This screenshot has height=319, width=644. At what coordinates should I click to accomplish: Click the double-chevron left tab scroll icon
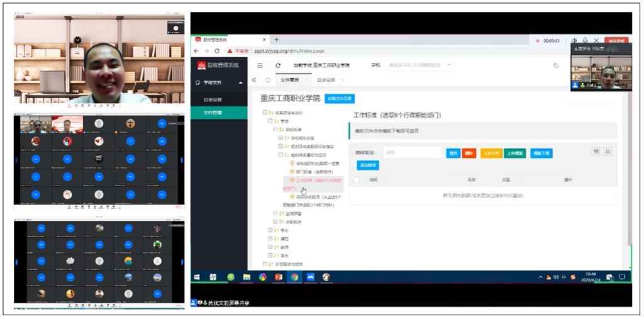click(x=254, y=80)
